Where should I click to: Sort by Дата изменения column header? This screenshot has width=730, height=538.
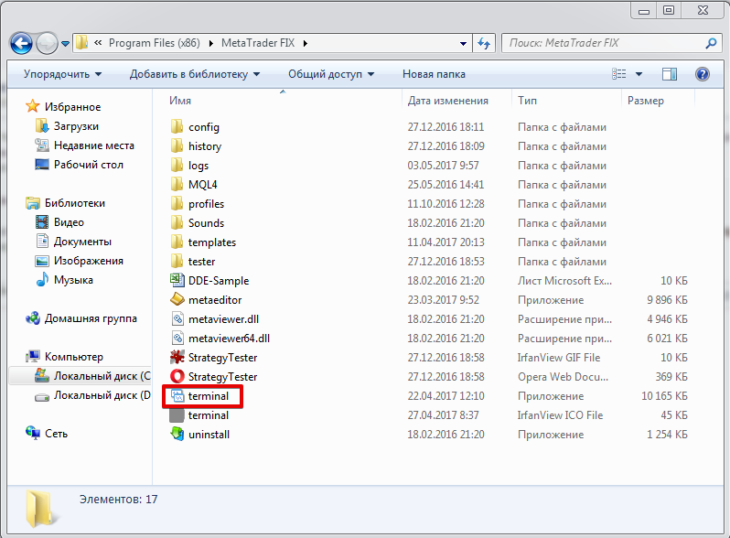pos(448,101)
